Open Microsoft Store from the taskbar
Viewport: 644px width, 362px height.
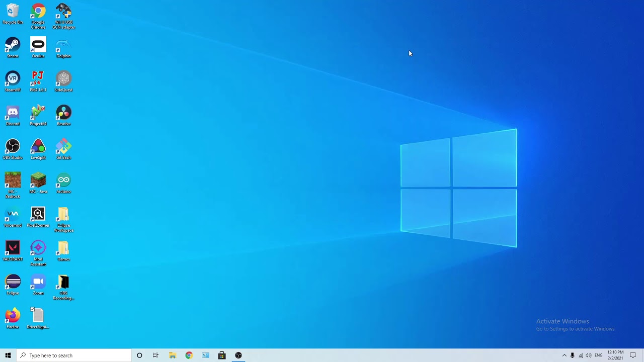222,355
